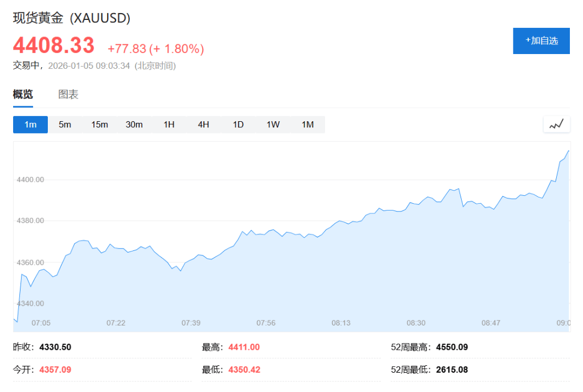583x392 pixels.
Task: Add XAUUSD to watchlist with 加自选
Action: (541, 41)
